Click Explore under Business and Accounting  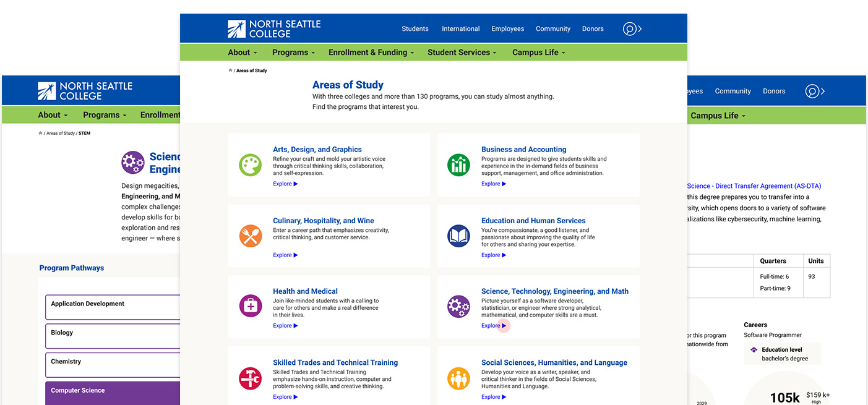click(494, 184)
